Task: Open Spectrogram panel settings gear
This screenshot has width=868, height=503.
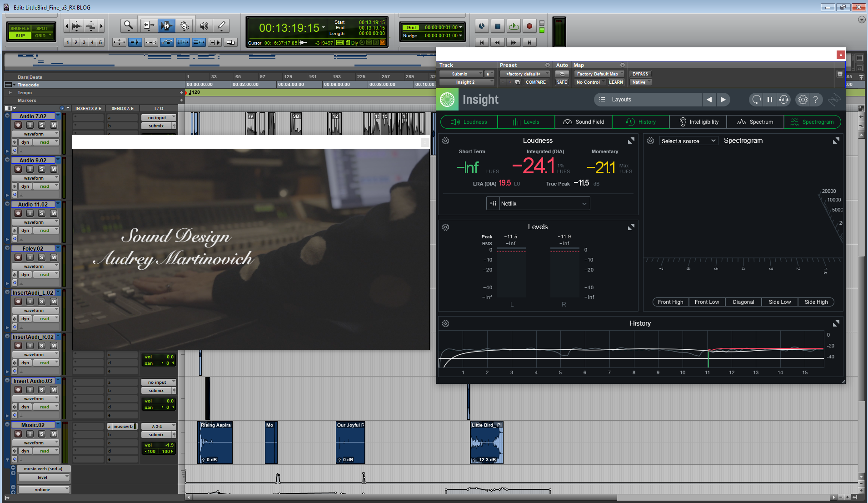Action: (x=651, y=141)
